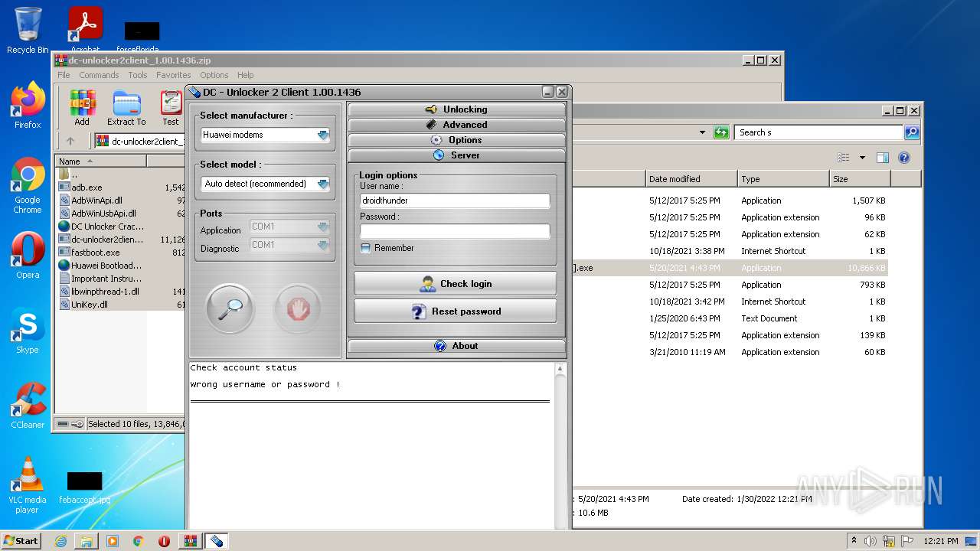Open the Explorer help icon
Viewport: 980px width, 551px height.
click(x=903, y=158)
